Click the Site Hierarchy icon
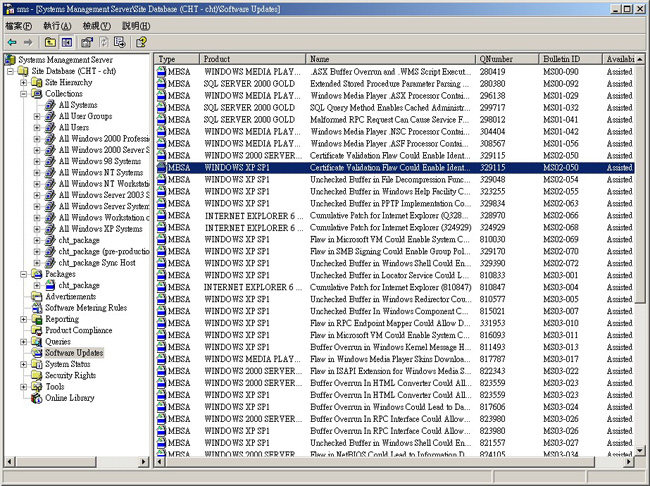Viewport: 650px width, 486px height. (36, 82)
